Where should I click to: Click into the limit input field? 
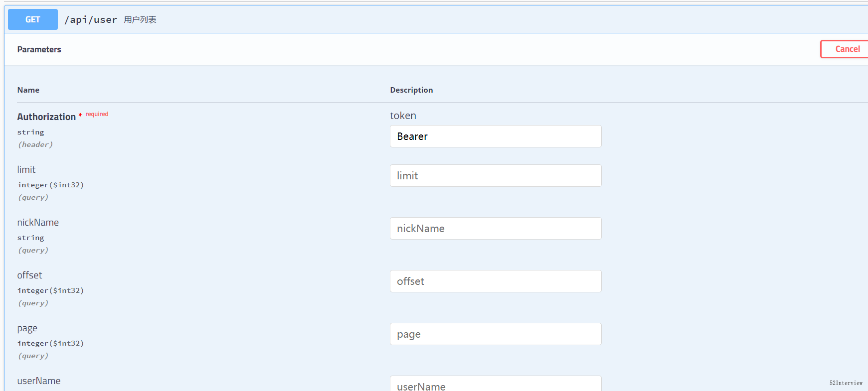click(496, 176)
